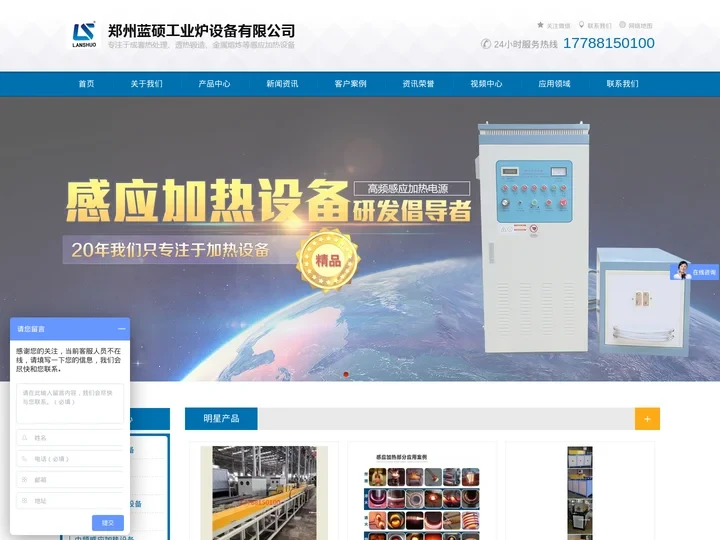
Task: Click the hotline number 17788150100
Action: (x=609, y=43)
